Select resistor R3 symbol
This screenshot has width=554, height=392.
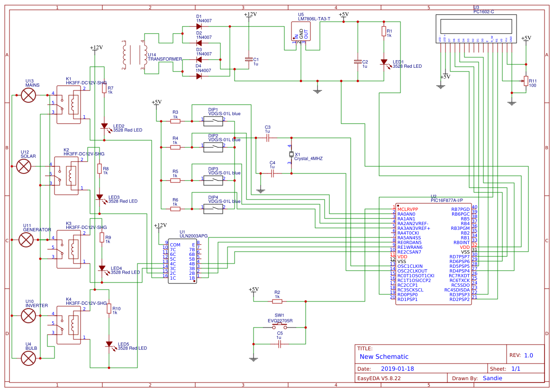click(176, 121)
